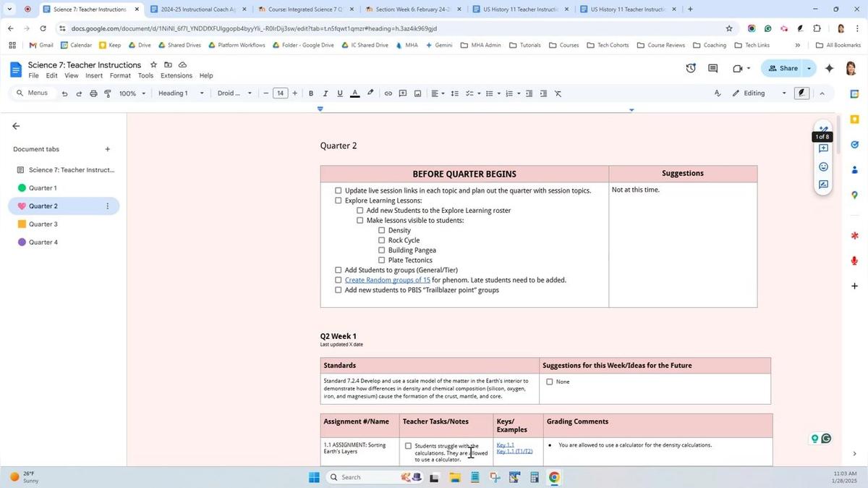Select the paint format tool
The width and height of the screenshot is (868, 488).
pos(107,93)
